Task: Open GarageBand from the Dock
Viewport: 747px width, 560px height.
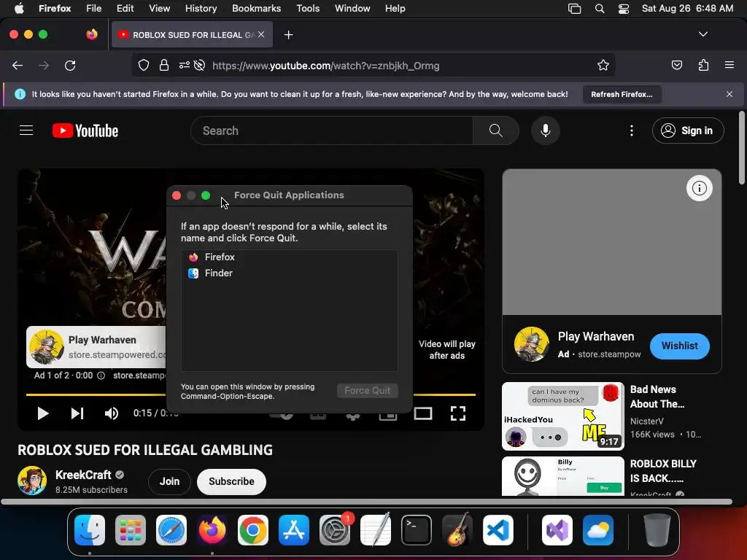Action: pos(457,529)
